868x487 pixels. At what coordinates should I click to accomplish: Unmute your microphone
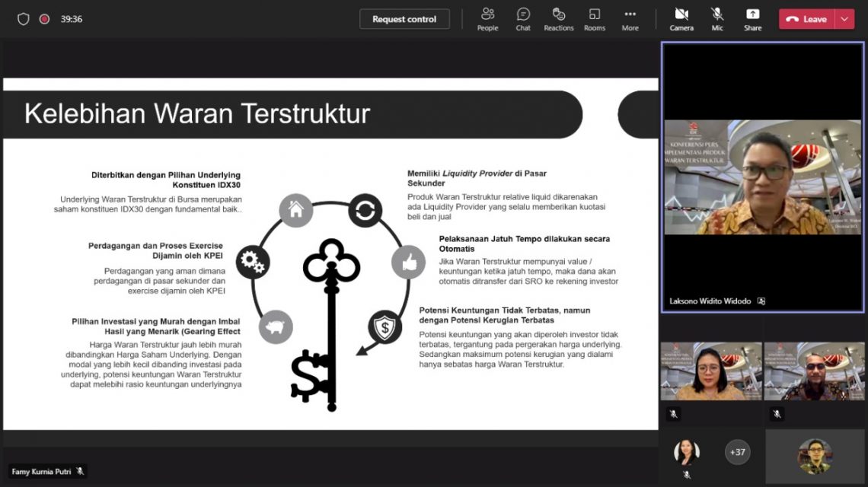pyautogui.click(x=717, y=18)
